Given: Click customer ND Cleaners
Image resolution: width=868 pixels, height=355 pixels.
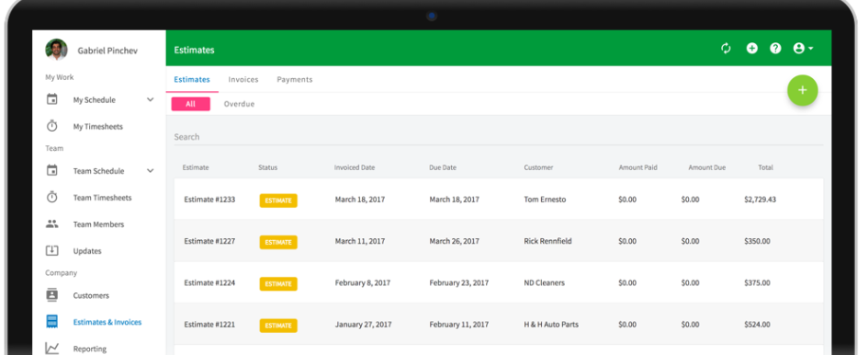Looking at the screenshot, I should 544,282.
